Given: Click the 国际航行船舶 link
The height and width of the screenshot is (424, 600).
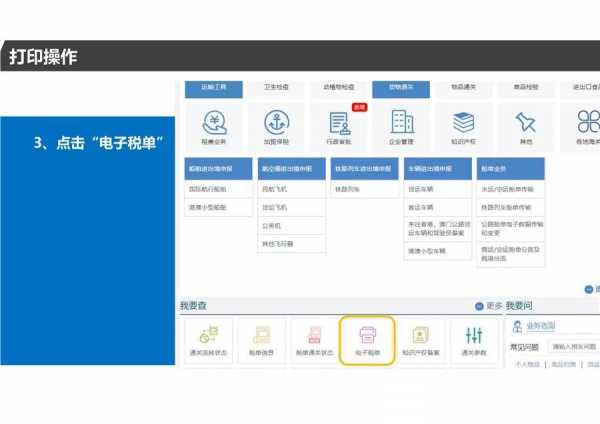Looking at the screenshot, I should click(x=208, y=189).
